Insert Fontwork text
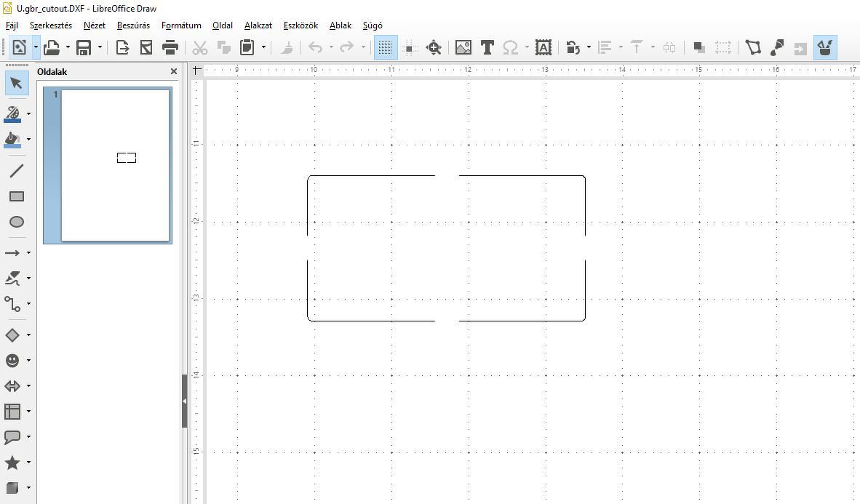The image size is (860, 504). coord(544,48)
